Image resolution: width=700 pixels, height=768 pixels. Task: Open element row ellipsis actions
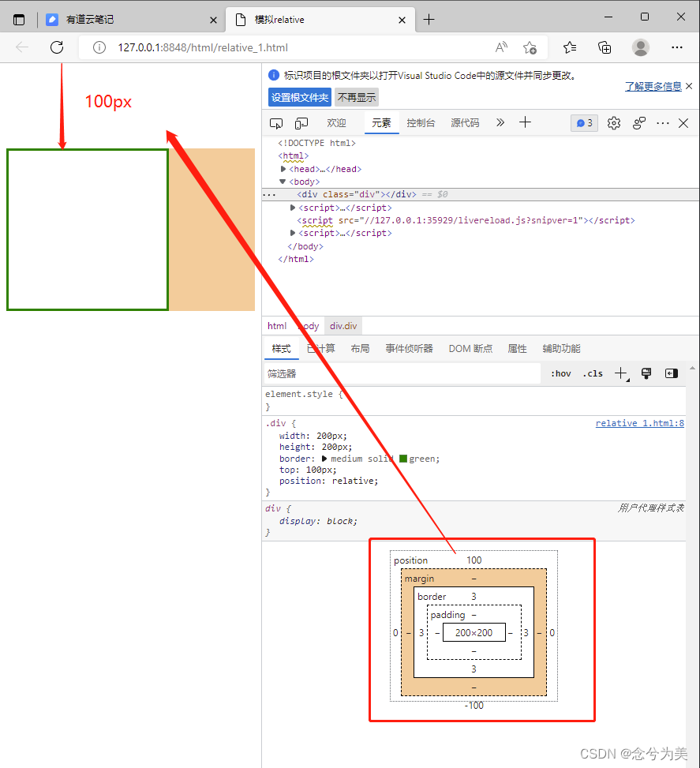pyautogui.click(x=269, y=194)
